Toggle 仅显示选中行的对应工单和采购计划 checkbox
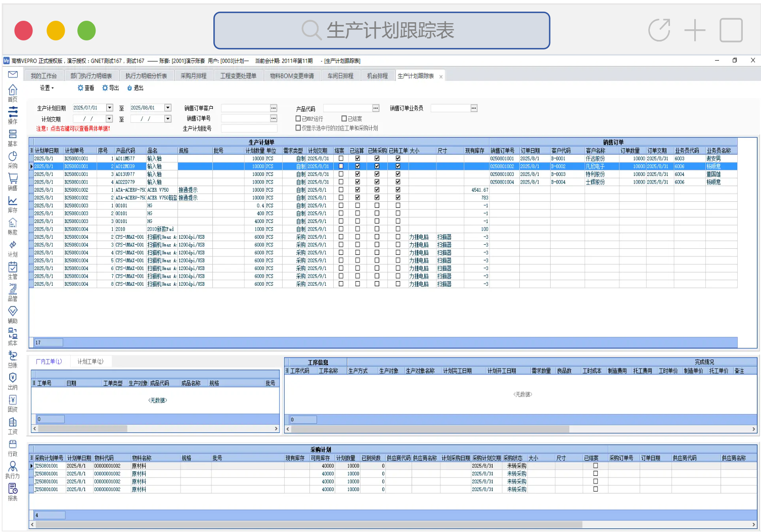The width and height of the screenshot is (761, 532). click(298, 128)
